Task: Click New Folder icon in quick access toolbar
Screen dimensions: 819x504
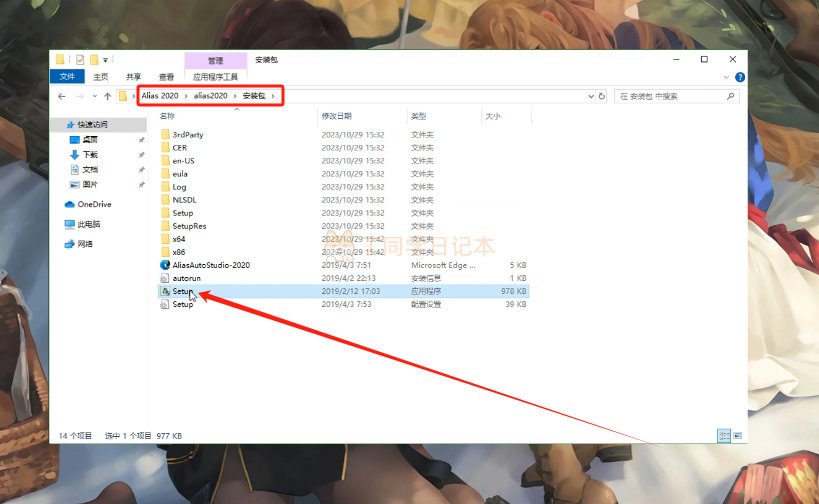Action: click(x=94, y=60)
